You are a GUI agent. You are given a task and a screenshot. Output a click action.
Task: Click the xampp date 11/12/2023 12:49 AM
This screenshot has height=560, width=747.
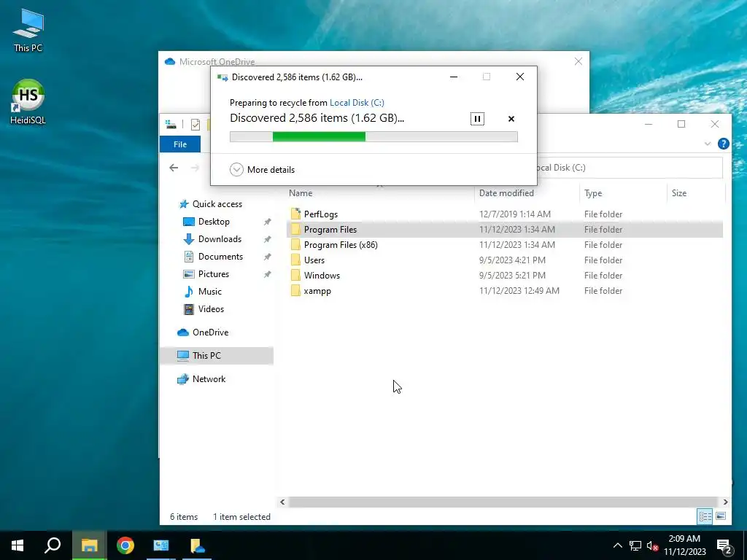519,290
